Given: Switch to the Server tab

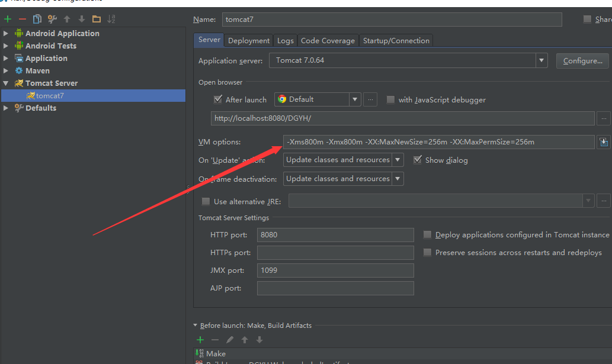Looking at the screenshot, I should tap(209, 40).
